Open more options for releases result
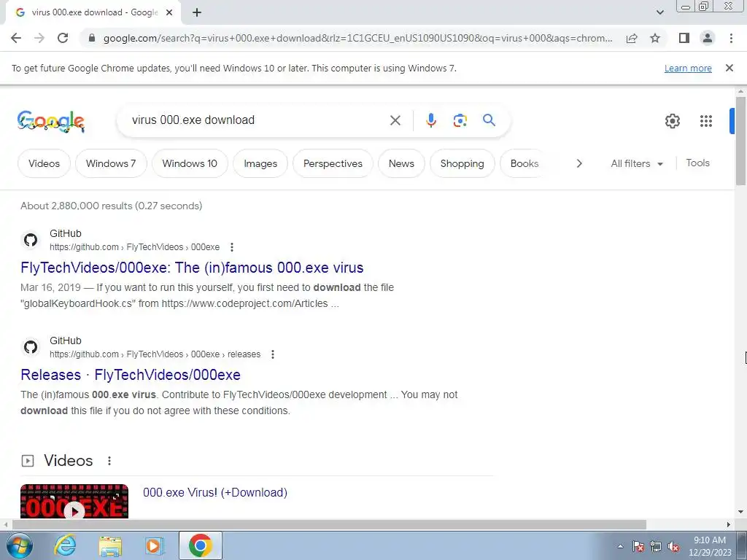747x560 pixels. pyautogui.click(x=273, y=354)
